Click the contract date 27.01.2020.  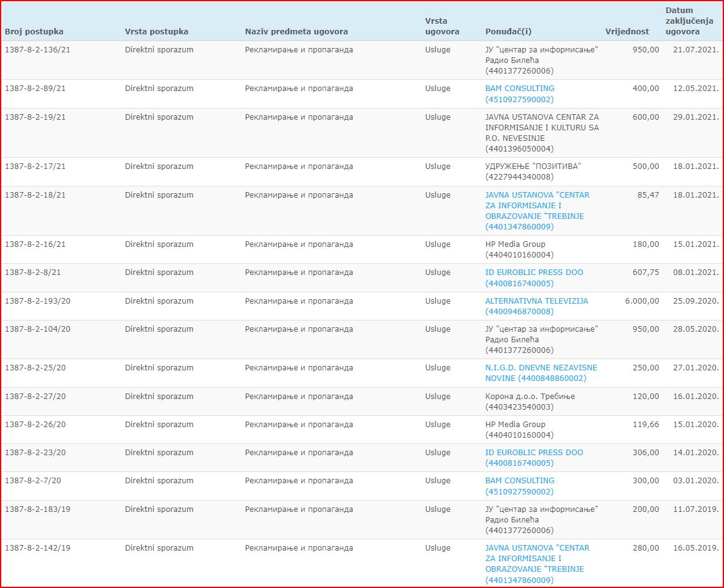696,369
